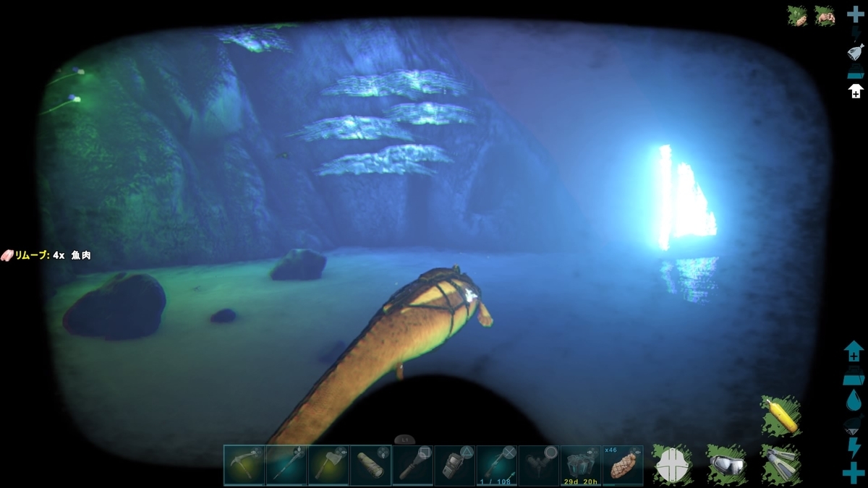868x488 pixels.
Task: Select the torch hotbar slot with square symbol
Action: click(x=412, y=465)
